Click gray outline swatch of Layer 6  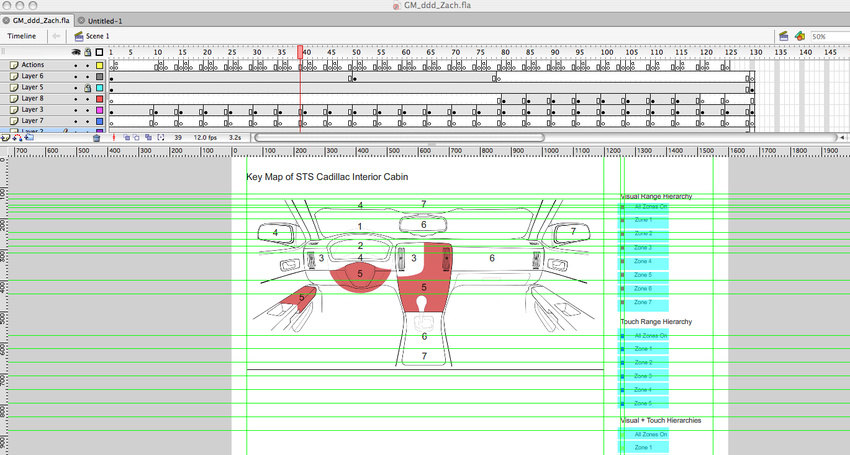point(100,76)
